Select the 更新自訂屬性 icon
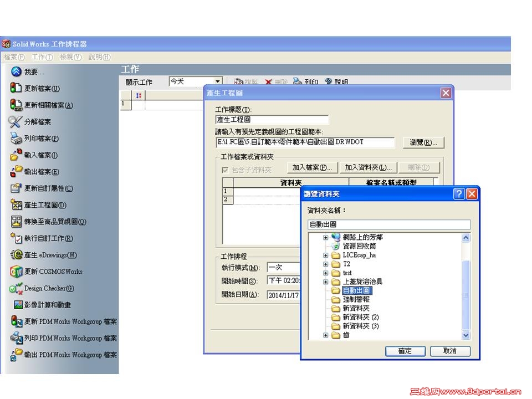The height and width of the screenshot is (399, 532). [16, 188]
